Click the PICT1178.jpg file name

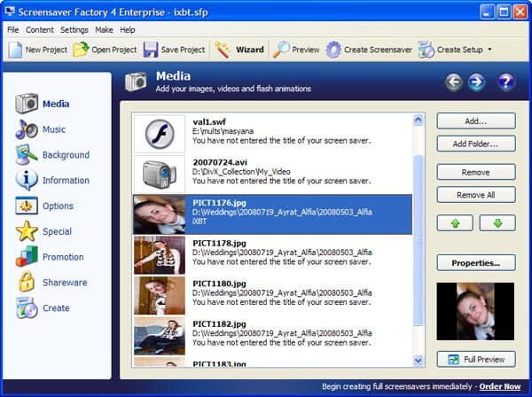point(219,243)
